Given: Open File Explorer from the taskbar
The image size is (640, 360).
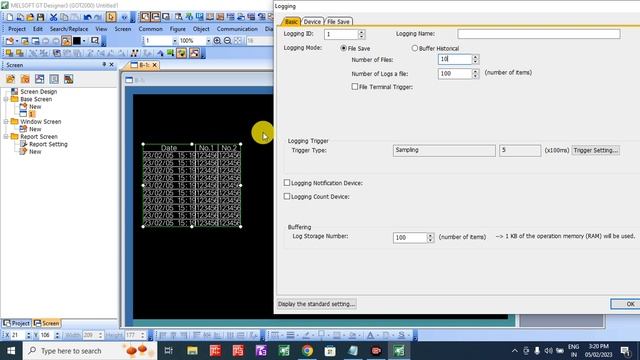Looking at the screenshot, I should click(192, 351).
